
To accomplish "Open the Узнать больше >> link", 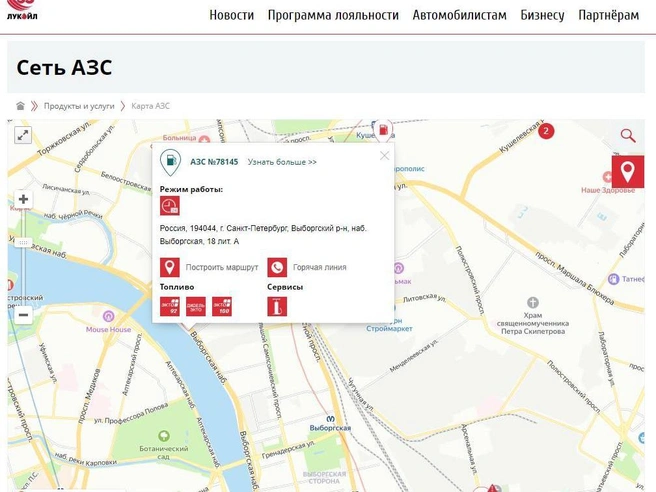I will (x=282, y=162).
